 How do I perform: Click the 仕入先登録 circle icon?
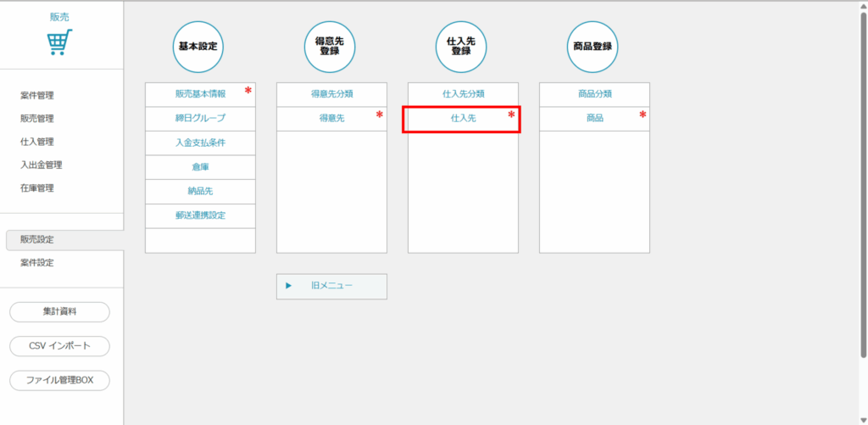pos(461,46)
